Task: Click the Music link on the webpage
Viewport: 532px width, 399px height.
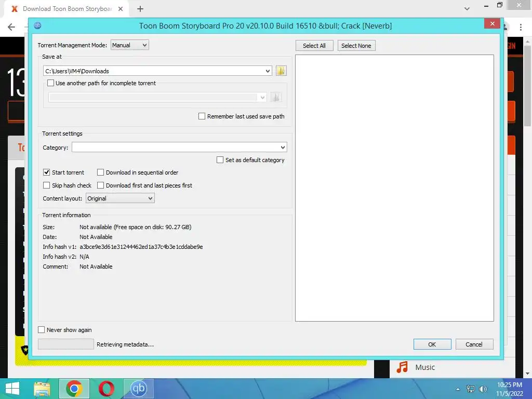Action: [425, 367]
